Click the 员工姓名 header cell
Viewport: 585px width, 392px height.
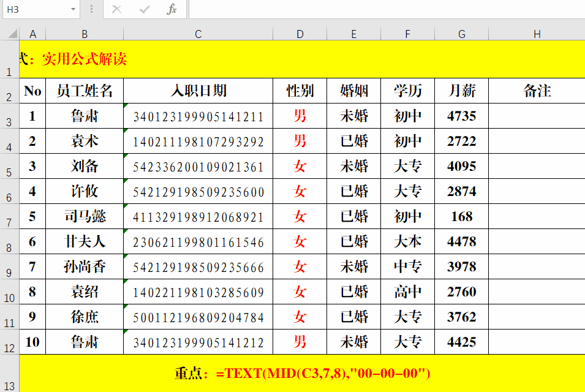[x=85, y=91]
